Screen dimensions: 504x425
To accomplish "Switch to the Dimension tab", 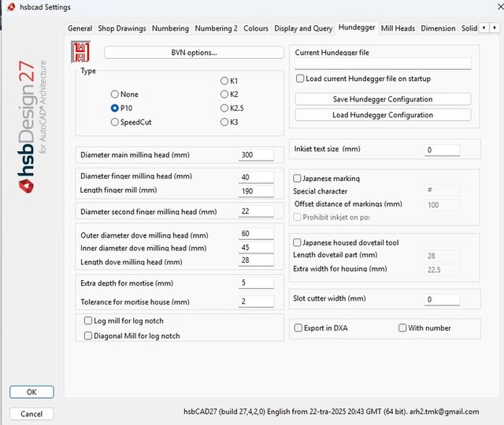I will (x=438, y=28).
